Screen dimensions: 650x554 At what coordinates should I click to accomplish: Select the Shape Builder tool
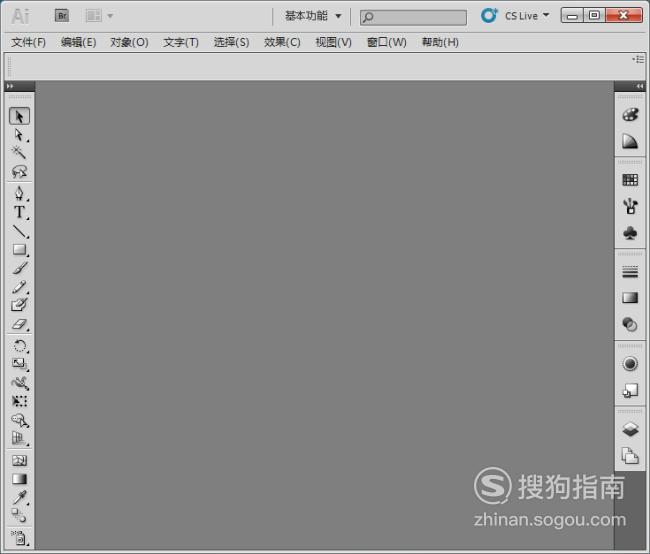click(x=19, y=420)
